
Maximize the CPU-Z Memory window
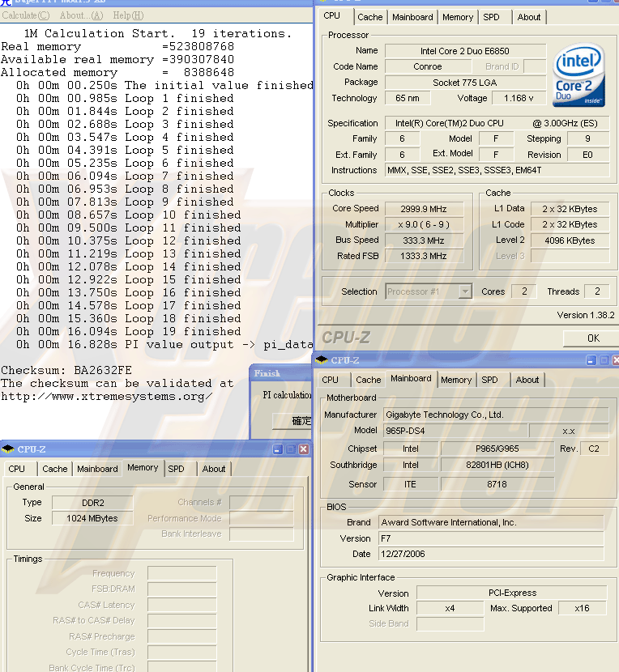291,449
